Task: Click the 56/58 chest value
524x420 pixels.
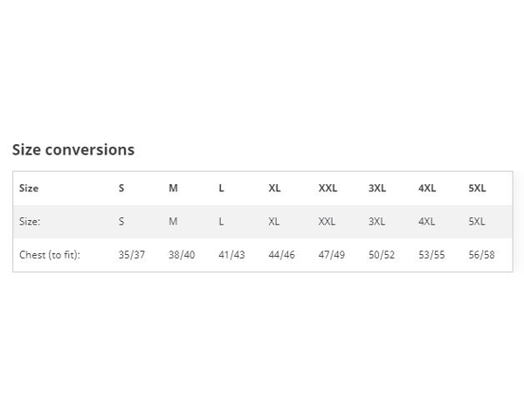Action: (481, 255)
